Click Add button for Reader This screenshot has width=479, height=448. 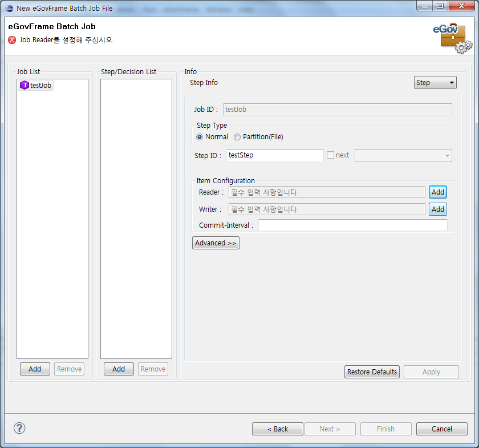(x=438, y=192)
